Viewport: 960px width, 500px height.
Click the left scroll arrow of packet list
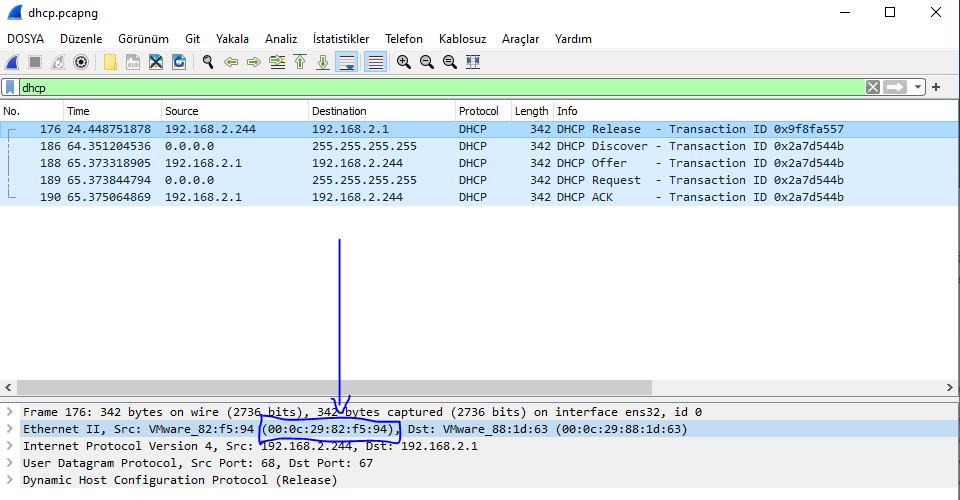[x=8, y=387]
